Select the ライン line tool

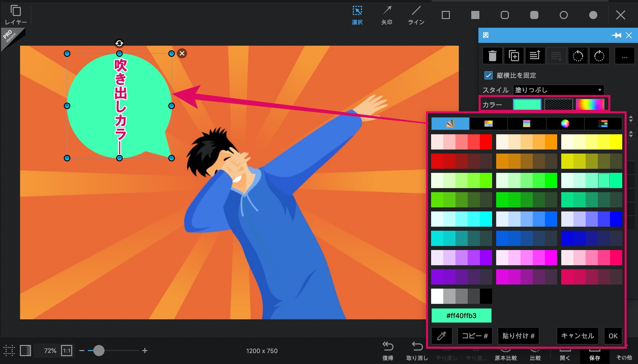[x=416, y=15]
